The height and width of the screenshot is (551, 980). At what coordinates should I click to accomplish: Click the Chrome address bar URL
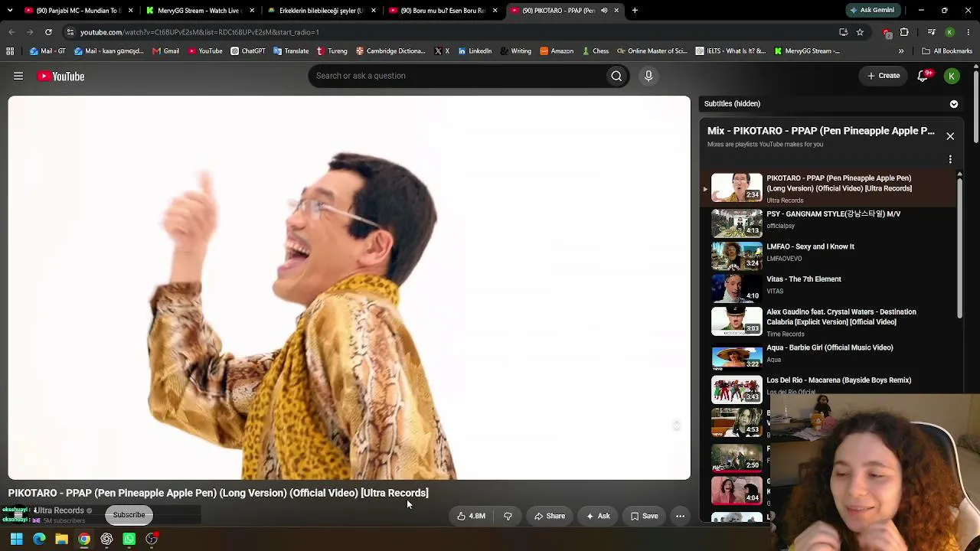coord(199,32)
